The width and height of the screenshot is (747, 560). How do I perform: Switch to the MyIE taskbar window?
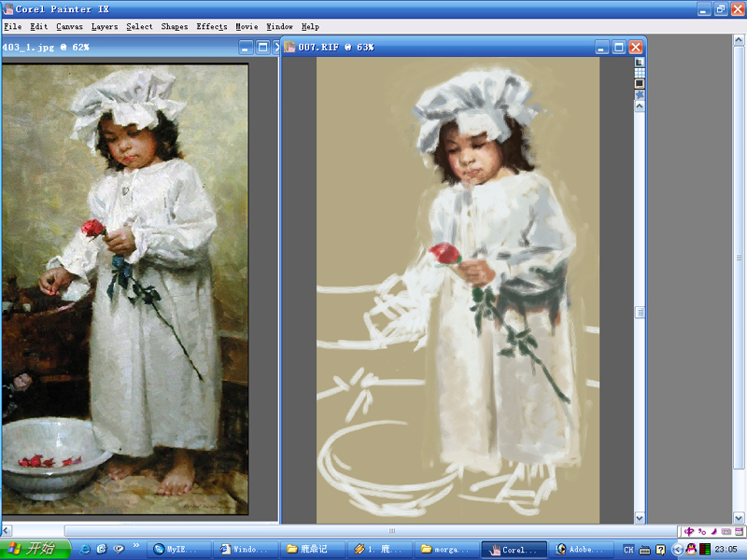click(178, 550)
